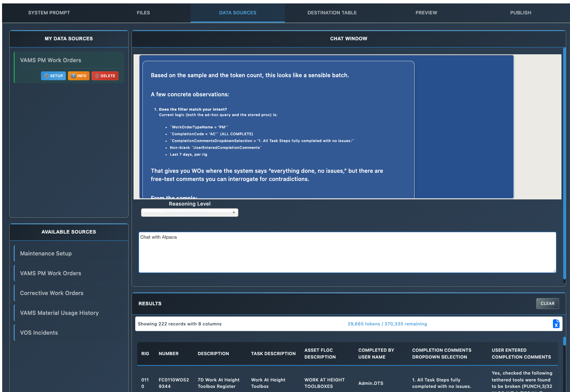570x392 pixels.
Task: Delete VAMS PM Work Orders using trash icon
Action: point(105,76)
